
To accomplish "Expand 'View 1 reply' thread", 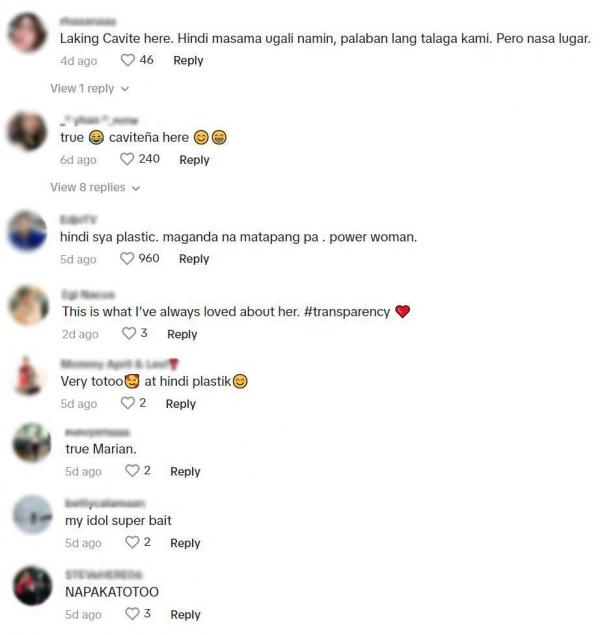I will click(x=89, y=88).
